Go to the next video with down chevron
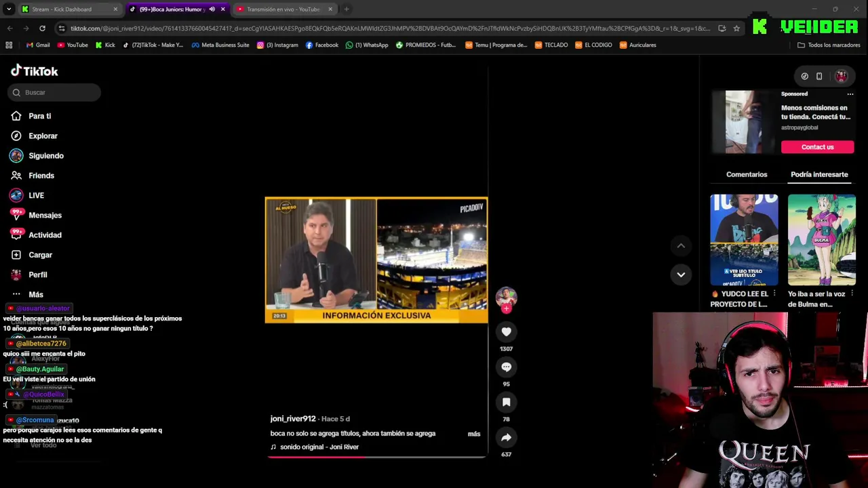This screenshot has width=868, height=488. 681,274
